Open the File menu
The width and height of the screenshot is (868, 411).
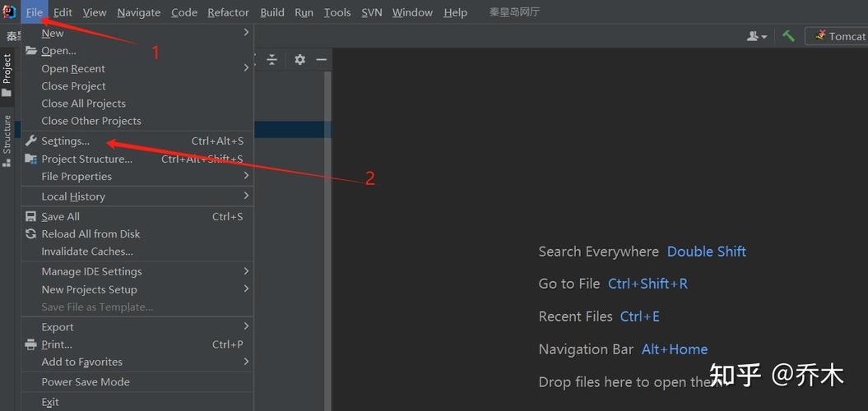pyautogui.click(x=35, y=12)
